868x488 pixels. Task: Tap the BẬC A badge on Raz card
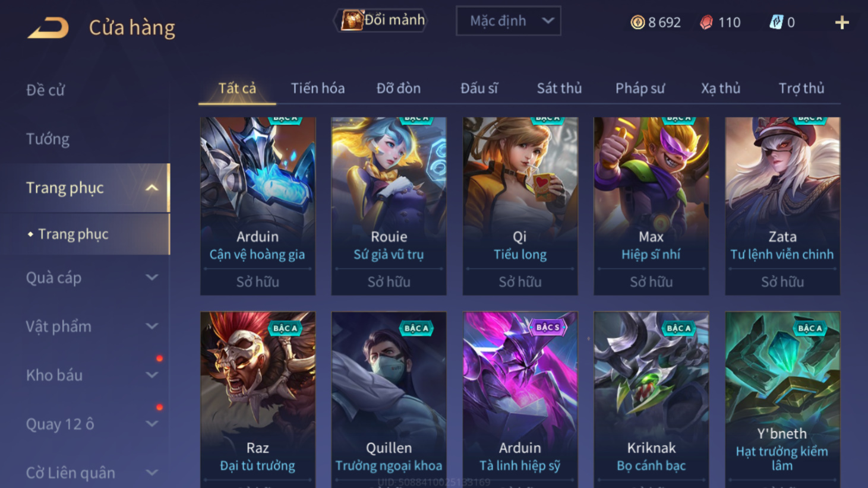(x=285, y=328)
